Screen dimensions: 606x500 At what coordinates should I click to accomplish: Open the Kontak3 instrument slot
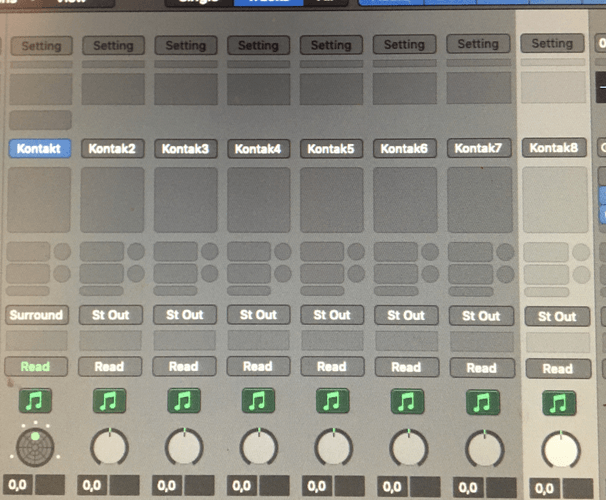(x=186, y=149)
